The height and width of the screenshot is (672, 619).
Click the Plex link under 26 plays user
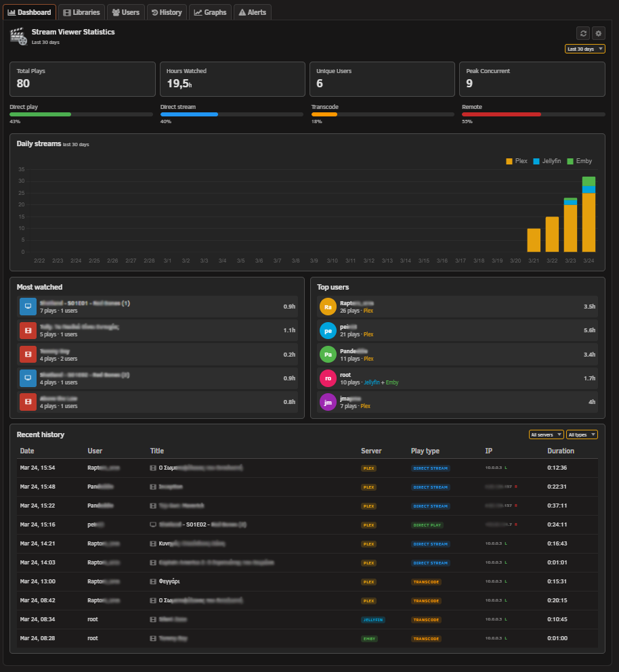368,311
